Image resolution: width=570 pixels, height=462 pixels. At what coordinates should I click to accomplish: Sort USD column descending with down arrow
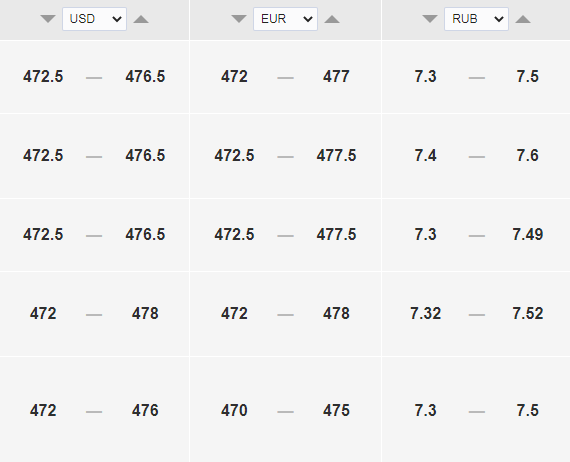click(48, 19)
